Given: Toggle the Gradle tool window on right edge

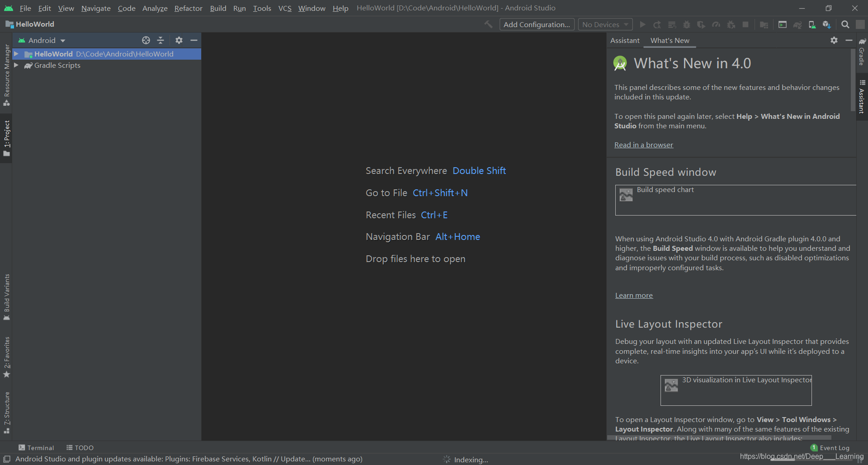Looking at the screenshot, I should tap(862, 52).
